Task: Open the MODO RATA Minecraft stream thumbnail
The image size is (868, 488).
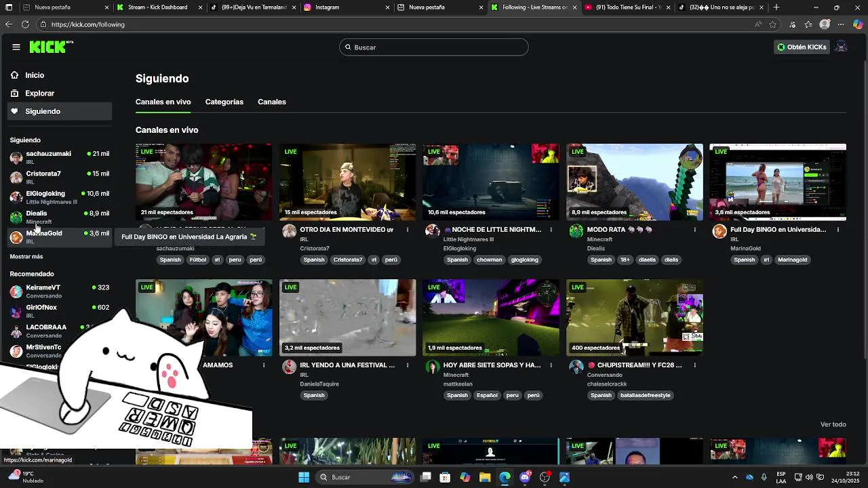Action: coord(635,182)
